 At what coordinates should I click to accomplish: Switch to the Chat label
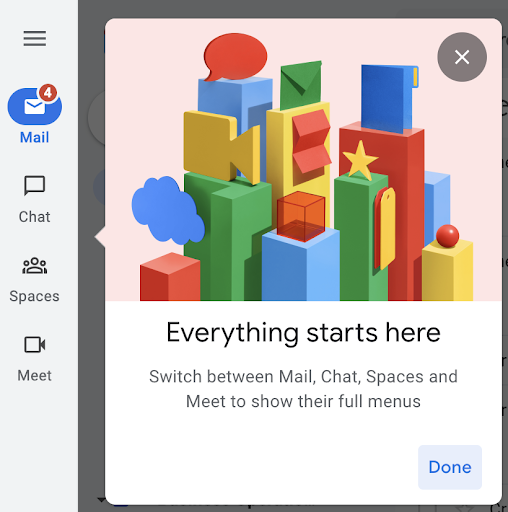tap(34, 217)
